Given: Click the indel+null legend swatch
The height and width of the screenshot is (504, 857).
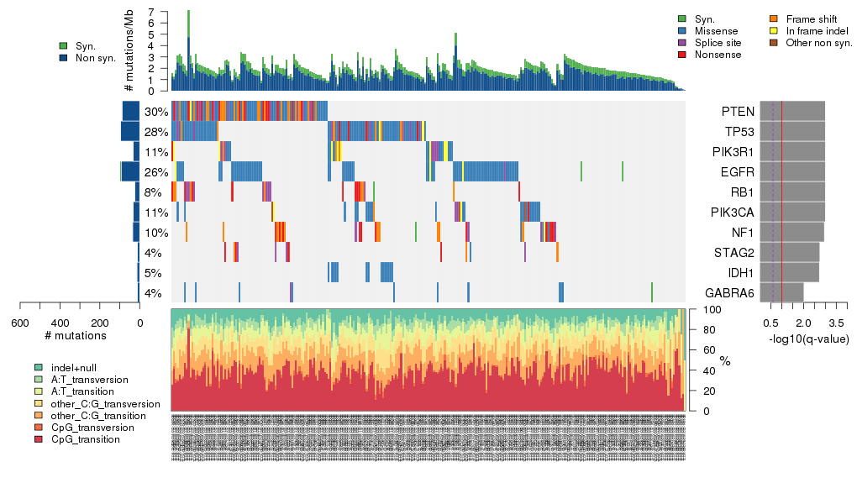Looking at the screenshot, I should [39, 368].
